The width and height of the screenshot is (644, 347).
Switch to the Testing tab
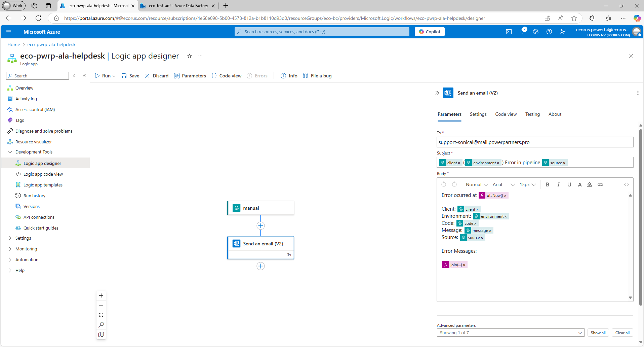(532, 114)
